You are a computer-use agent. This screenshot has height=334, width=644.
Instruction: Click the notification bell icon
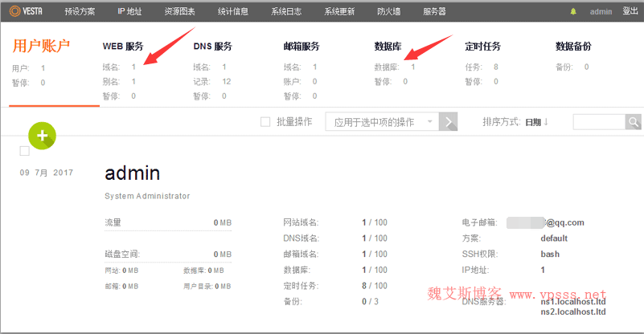click(x=573, y=12)
